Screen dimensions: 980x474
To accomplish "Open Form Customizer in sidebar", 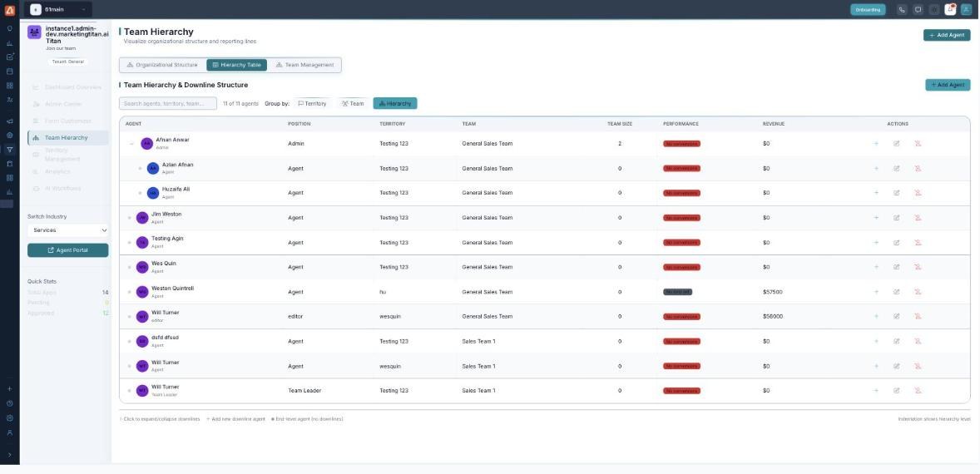I will (67, 121).
